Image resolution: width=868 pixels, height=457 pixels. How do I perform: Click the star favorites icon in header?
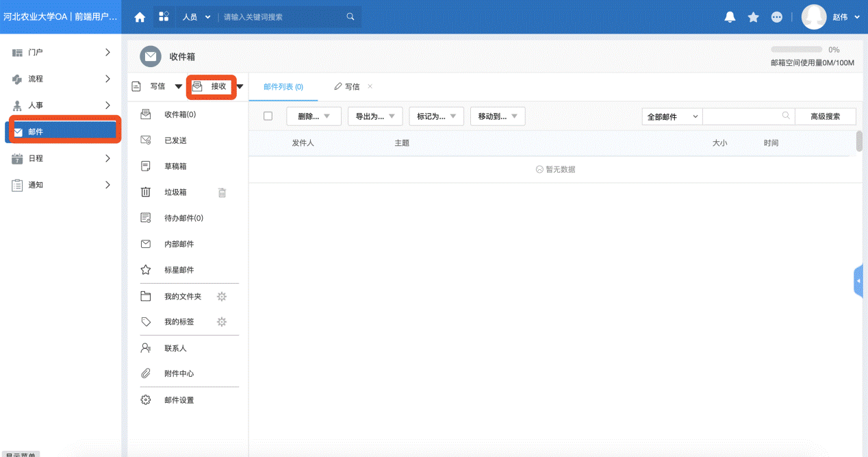coord(753,17)
